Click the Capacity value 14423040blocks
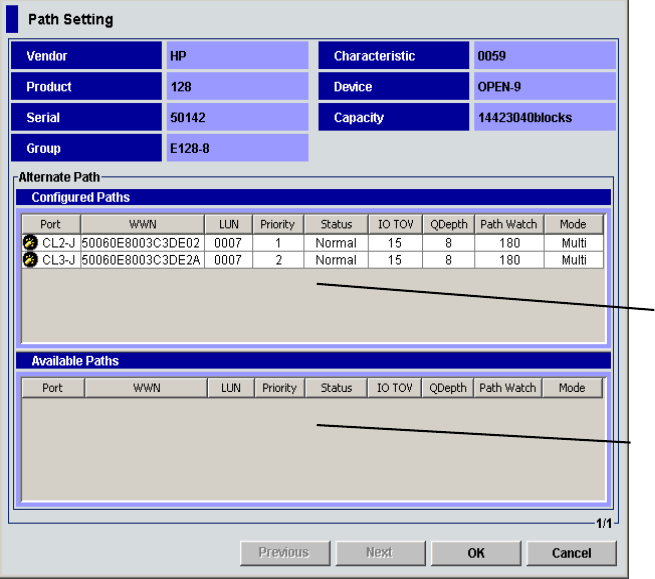 [542, 118]
